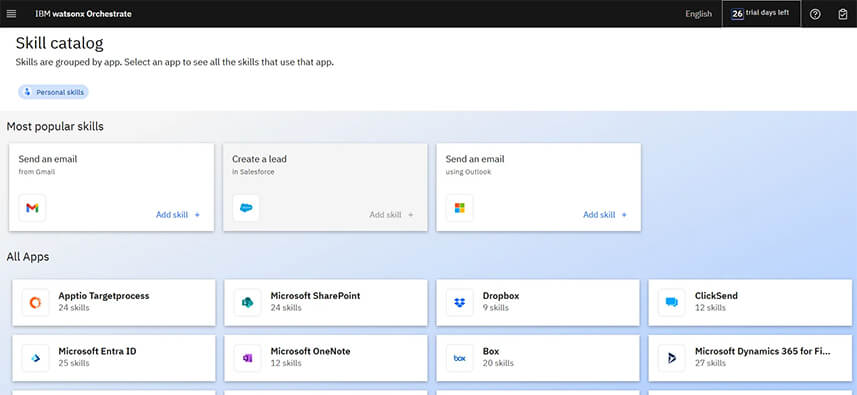
Task: Open the Dropbox 9 skills tile
Action: click(538, 303)
